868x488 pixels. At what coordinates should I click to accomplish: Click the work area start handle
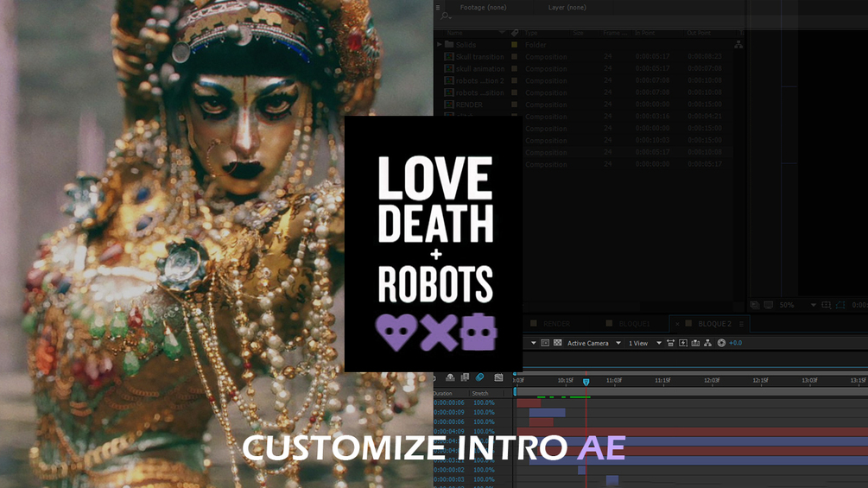[x=516, y=392]
